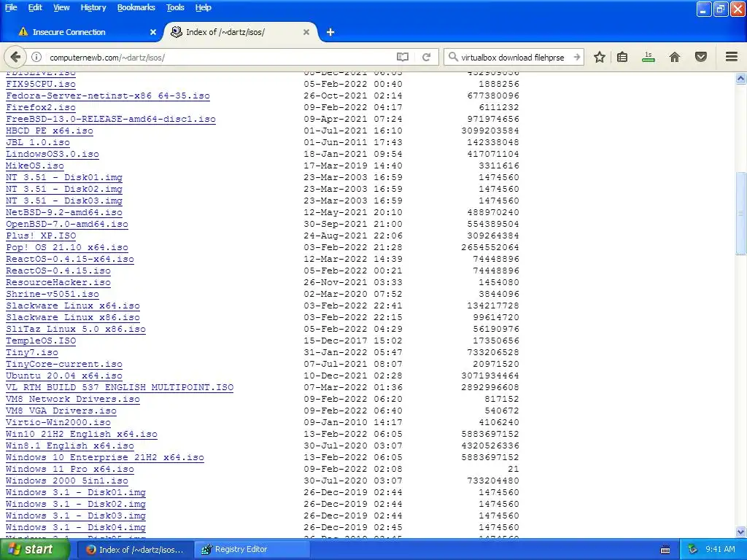747x560 pixels.
Task: Click the Firefox2.iso link
Action: pos(41,107)
